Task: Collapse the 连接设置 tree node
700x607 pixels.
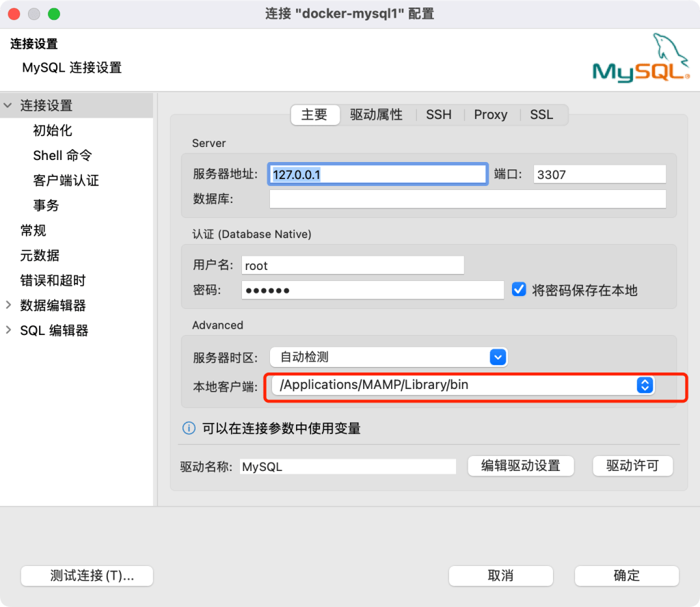Action: click(x=8, y=106)
